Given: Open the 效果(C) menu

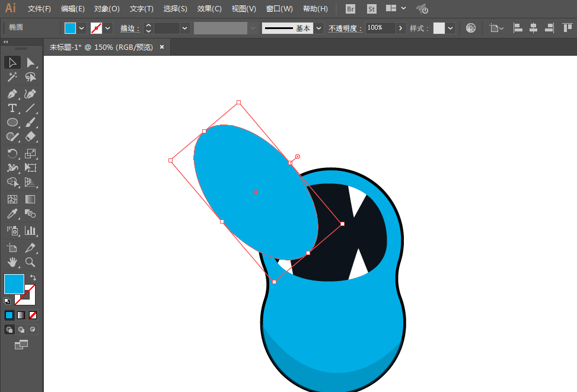Looking at the screenshot, I should point(209,9).
